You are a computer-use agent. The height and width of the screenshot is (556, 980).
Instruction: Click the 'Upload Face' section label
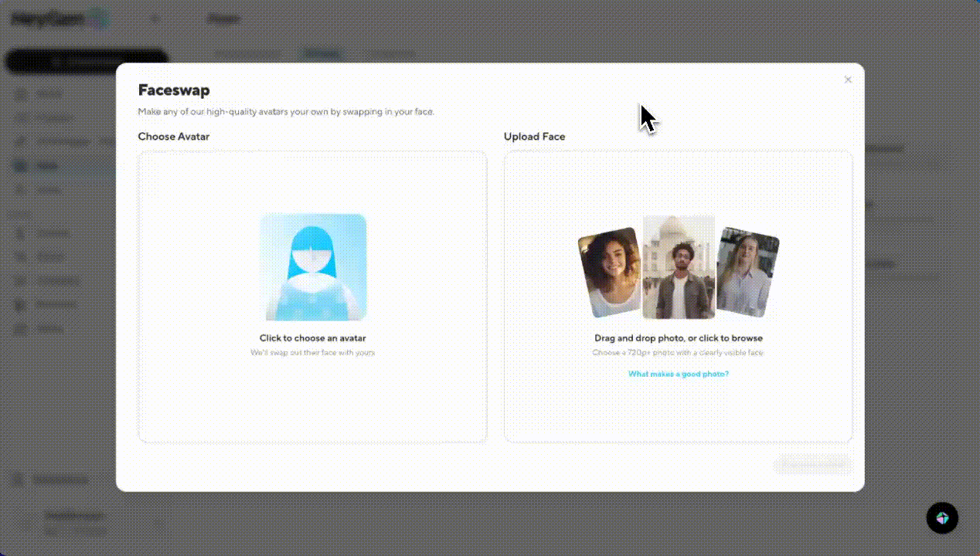point(535,137)
